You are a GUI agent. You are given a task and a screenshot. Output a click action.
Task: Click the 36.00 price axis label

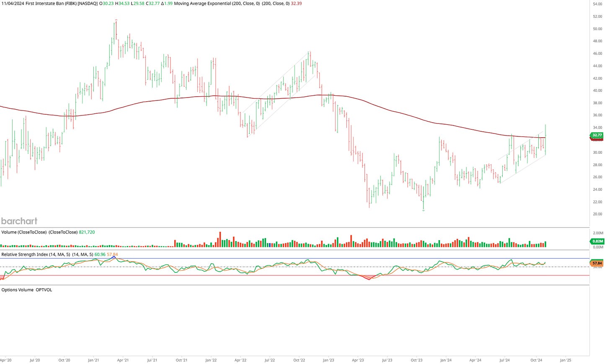coord(597,115)
